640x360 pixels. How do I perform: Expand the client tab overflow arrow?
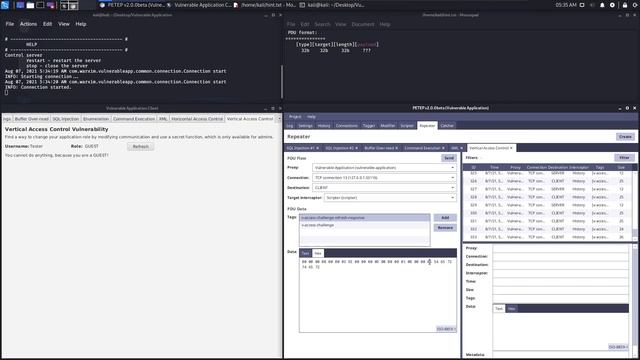[279, 119]
